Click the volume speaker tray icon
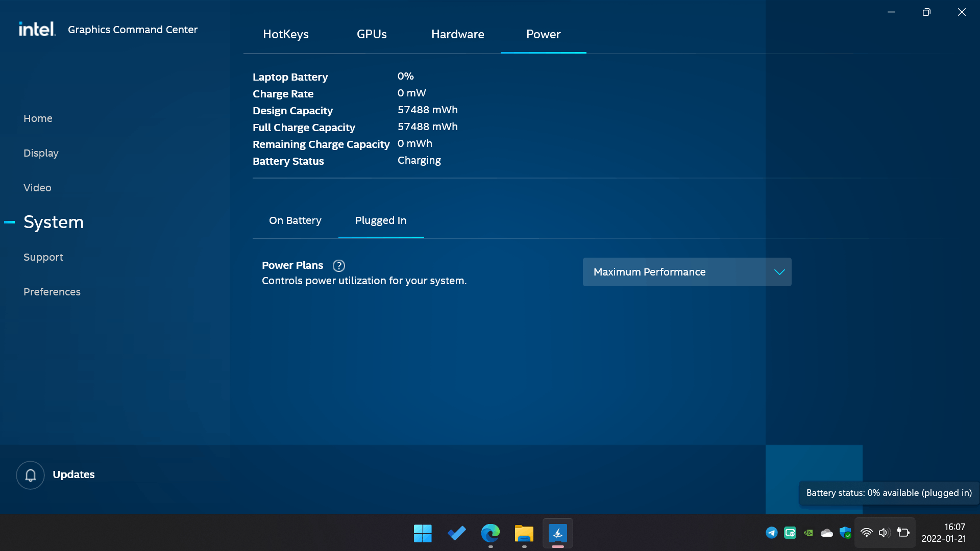 (885, 533)
